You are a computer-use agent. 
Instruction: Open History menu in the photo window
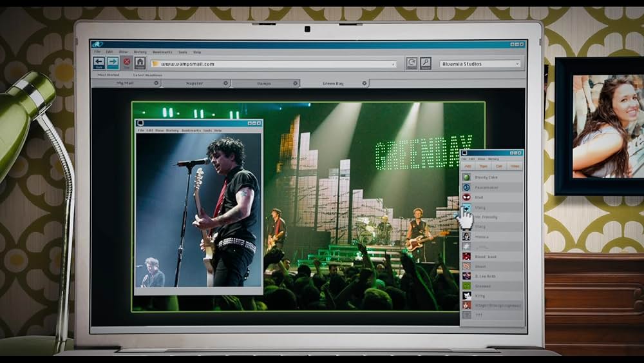pos(172,130)
